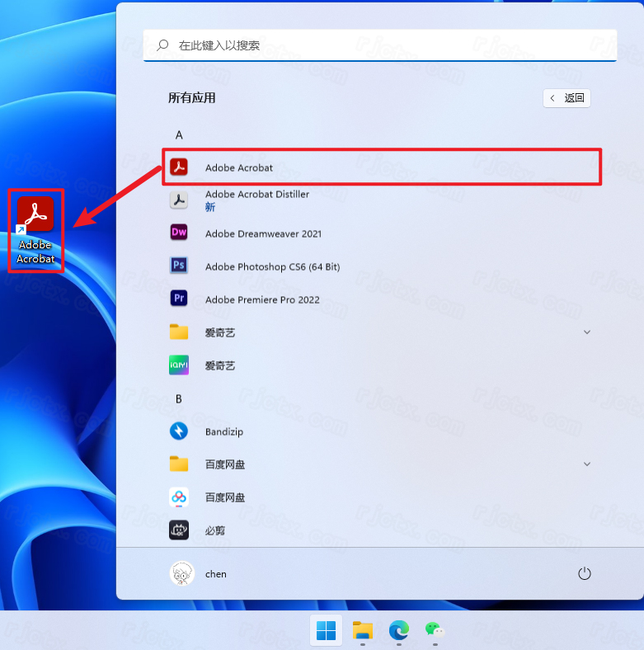Click the Premiere Pro Pr icon

pos(179,298)
